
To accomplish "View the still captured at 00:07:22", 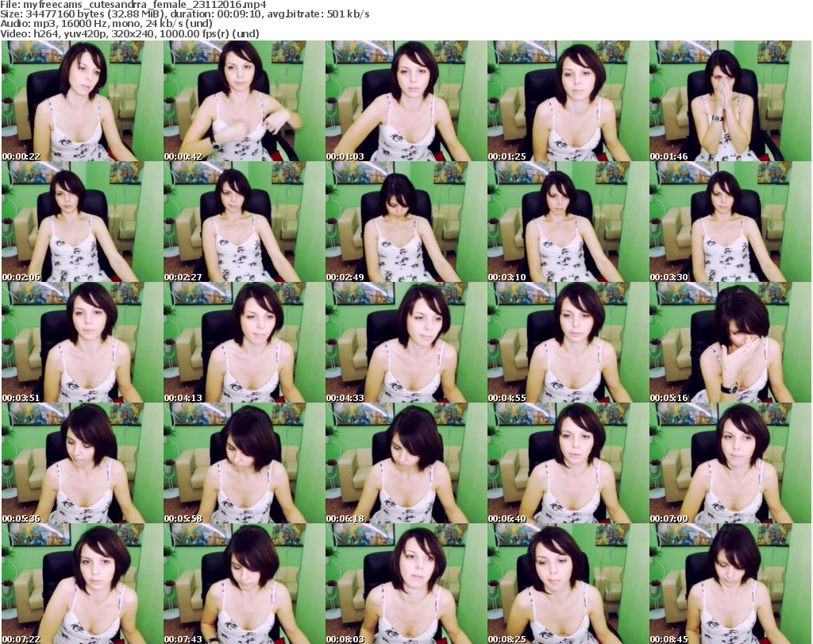I will (82, 584).
